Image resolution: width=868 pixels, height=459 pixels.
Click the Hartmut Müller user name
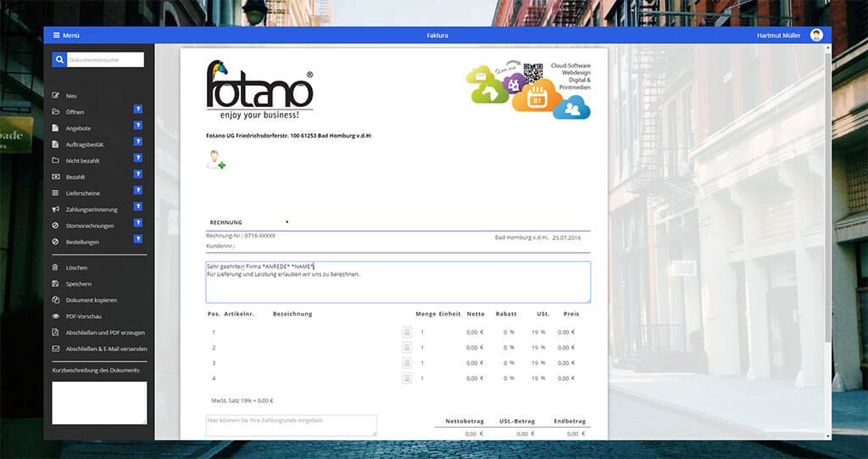point(778,36)
